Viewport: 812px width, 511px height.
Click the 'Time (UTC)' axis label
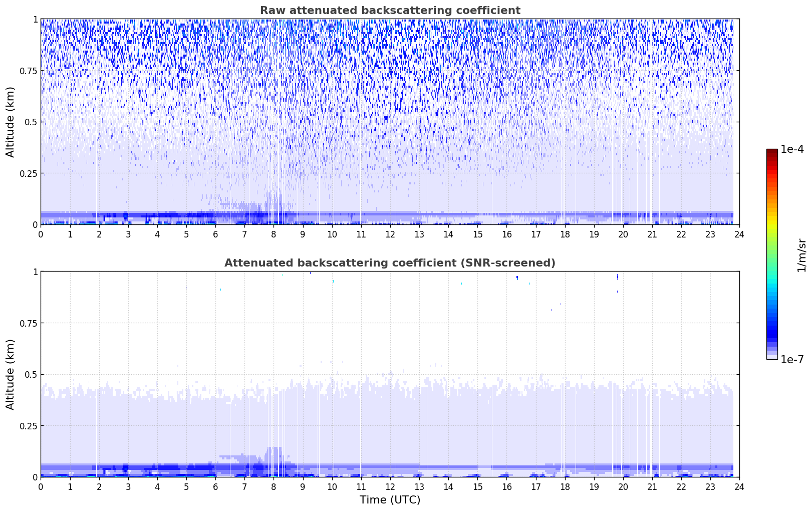pos(390,499)
